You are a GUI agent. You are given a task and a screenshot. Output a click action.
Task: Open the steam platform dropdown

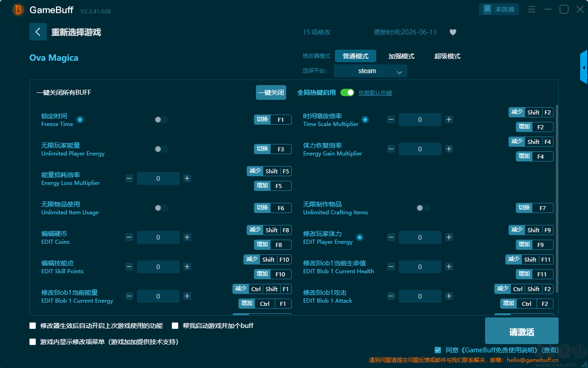[x=371, y=71]
